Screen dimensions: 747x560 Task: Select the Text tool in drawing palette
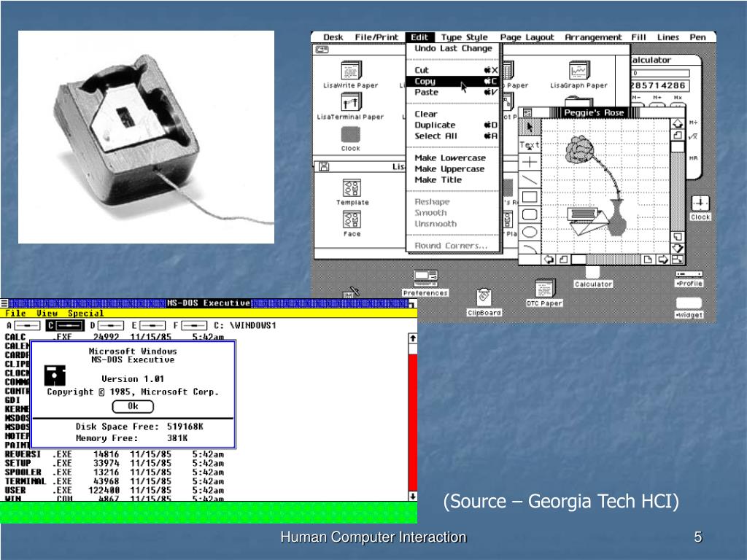coord(530,145)
